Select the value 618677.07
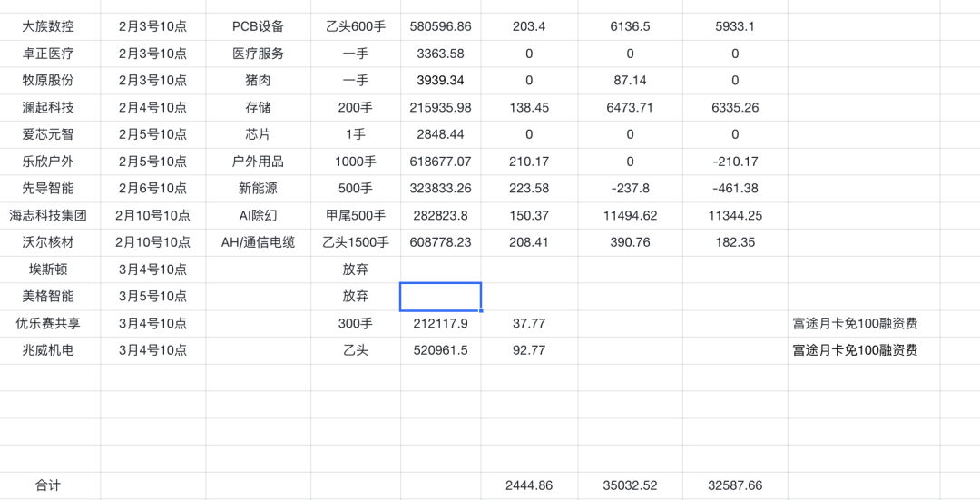 point(441,162)
